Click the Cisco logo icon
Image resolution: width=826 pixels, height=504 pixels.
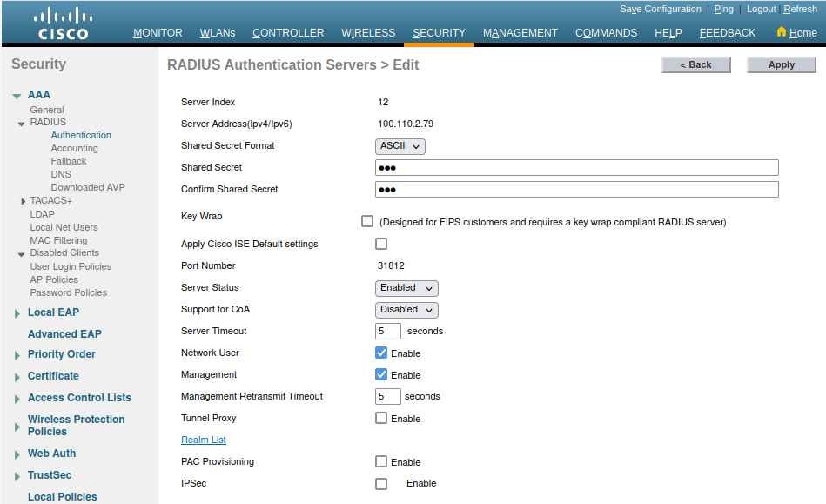(63, 24)
